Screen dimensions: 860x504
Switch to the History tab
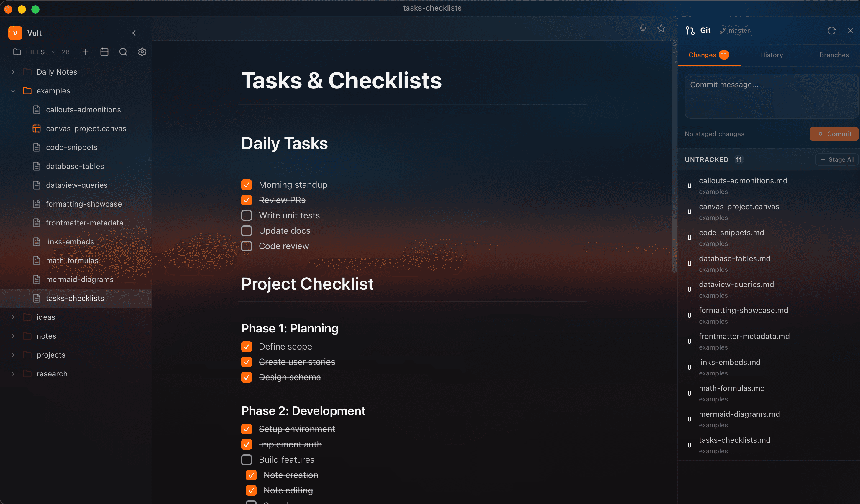pos(771,55)
